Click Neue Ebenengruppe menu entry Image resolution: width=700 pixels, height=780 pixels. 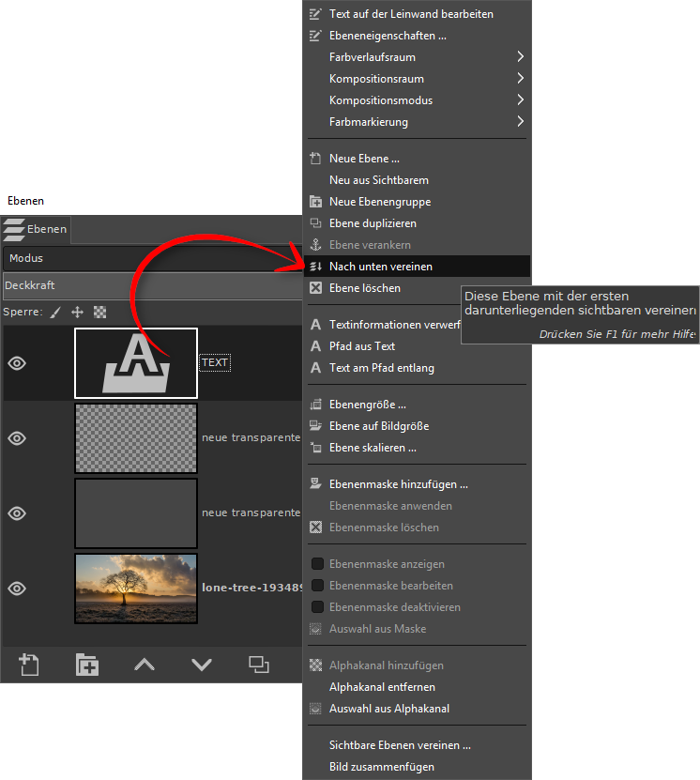click(x=418, y=202)
